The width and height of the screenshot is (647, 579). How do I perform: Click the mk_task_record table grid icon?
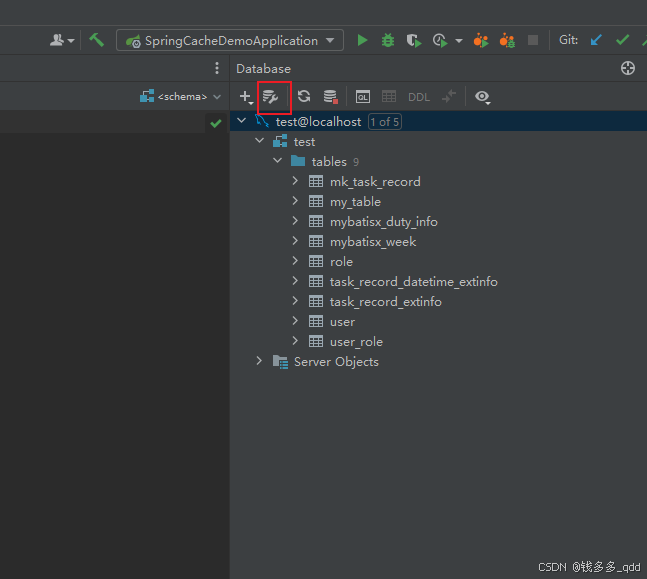[x=316, y=182]
